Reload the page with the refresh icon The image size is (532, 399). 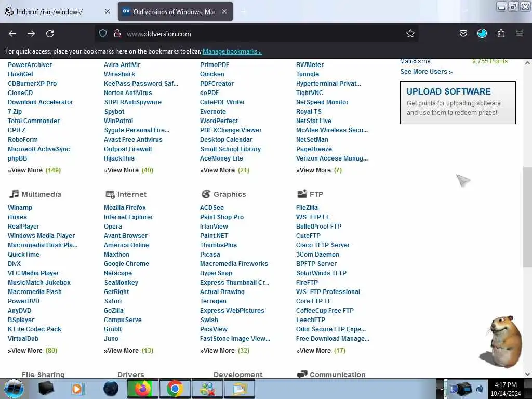50,34
